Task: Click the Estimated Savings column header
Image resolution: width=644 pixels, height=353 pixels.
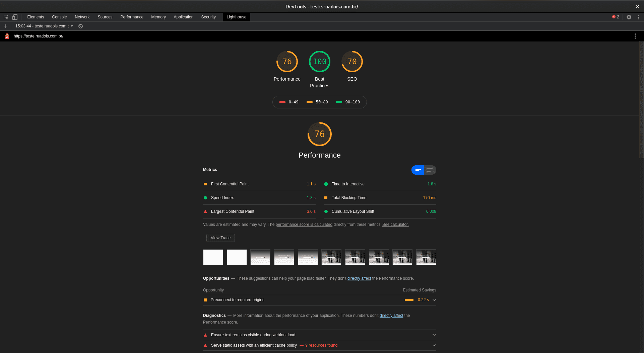Action: pos(420,290)
